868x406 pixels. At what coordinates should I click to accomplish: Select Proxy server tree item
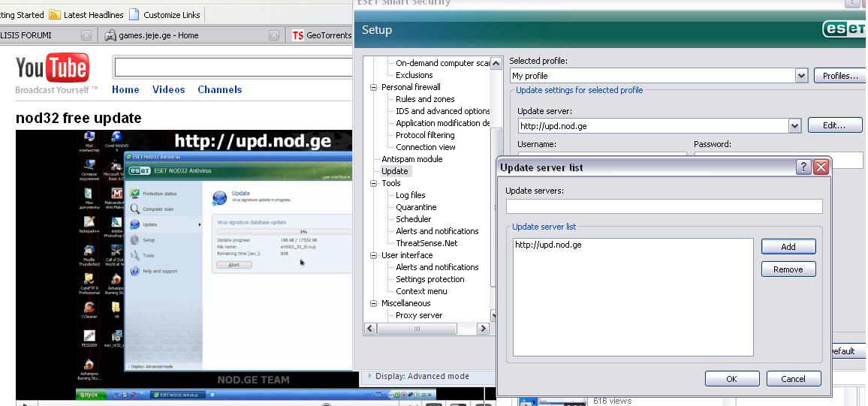coord(419,316)
